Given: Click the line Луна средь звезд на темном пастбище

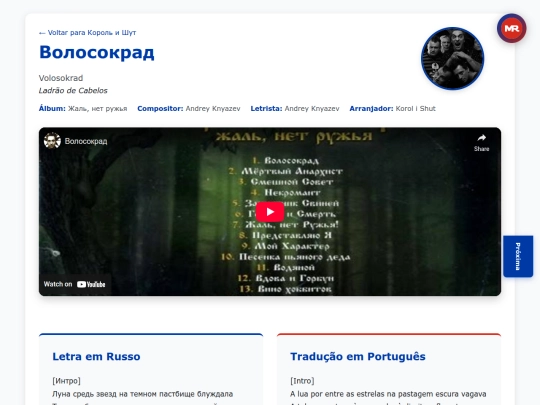Looking at the screenshot, I should [x=143, y=394].
